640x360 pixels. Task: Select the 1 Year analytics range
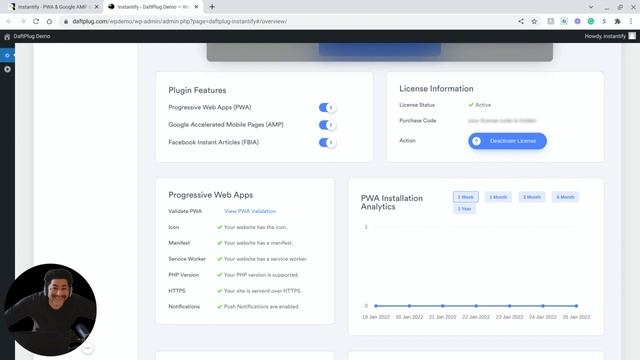tap(464, 209)
